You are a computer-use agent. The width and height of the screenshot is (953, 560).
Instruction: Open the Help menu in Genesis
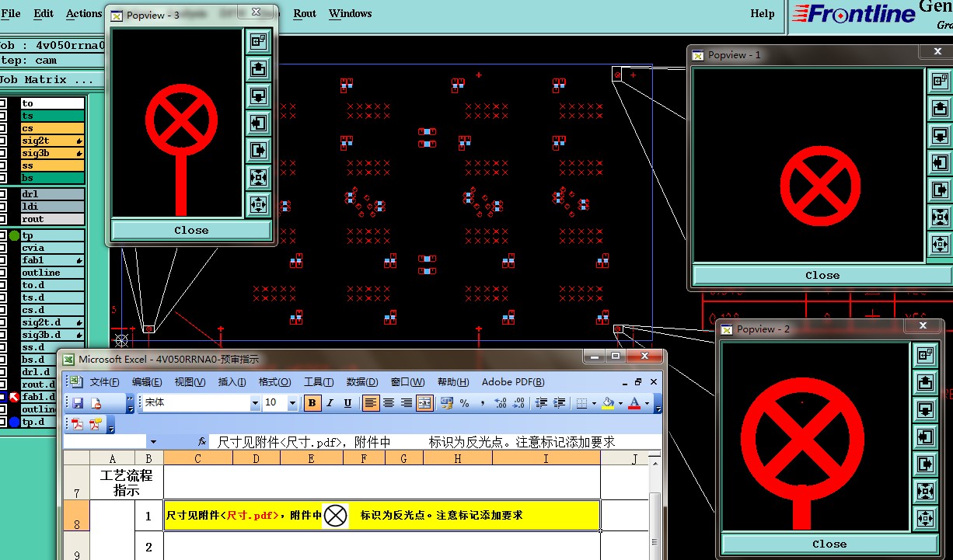[x=762, y=13]
